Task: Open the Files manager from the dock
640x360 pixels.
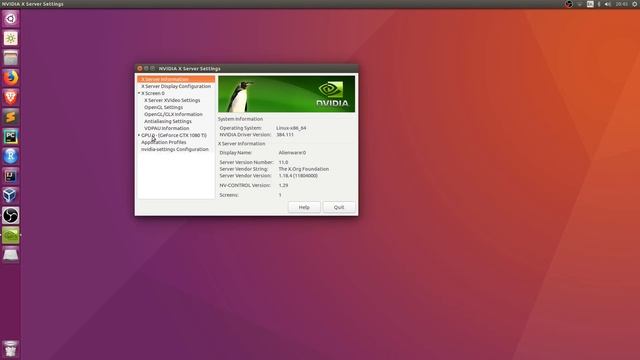Action: (11, 58)
